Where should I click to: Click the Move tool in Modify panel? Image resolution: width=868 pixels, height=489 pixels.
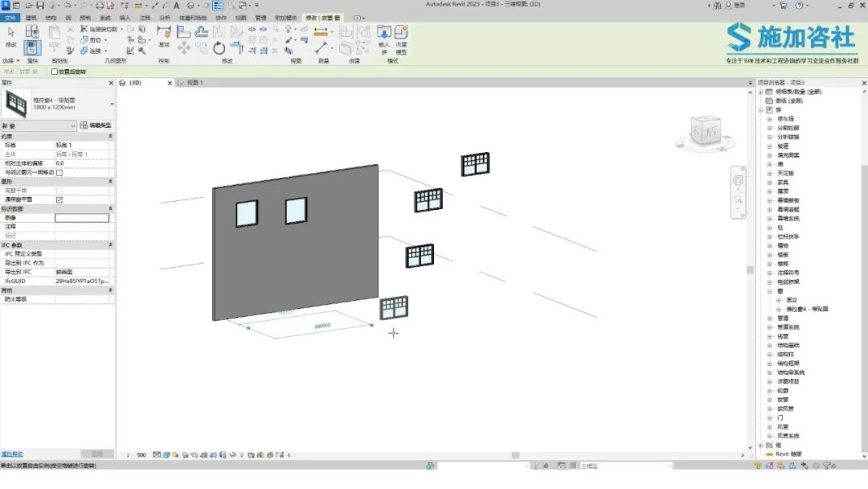click(x=184, y=48)
